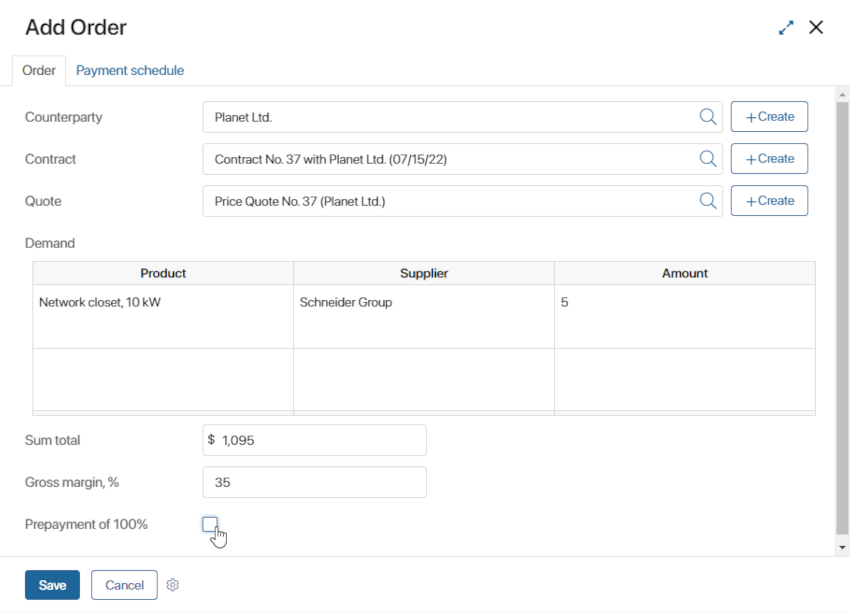This screenshot has height=613, width=850.
Task: Click the search icon in Quote field
Action: click(x=707, y=201)
